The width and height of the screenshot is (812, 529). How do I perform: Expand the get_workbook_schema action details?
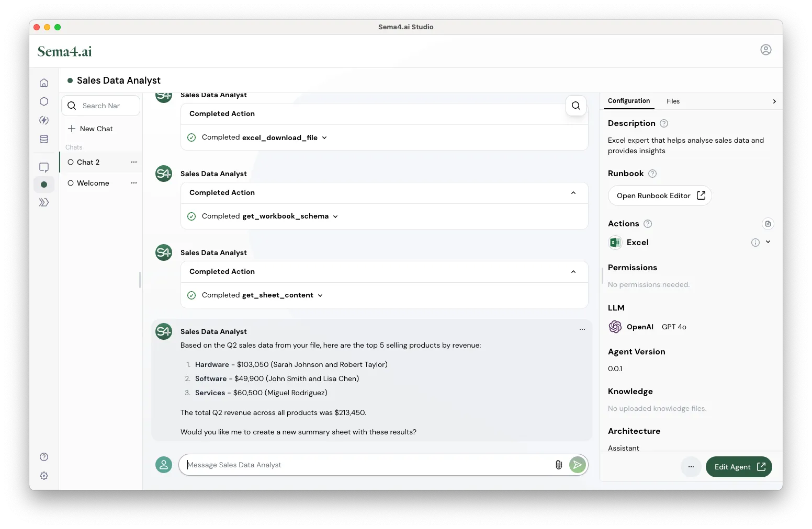[x=335, y=216]
